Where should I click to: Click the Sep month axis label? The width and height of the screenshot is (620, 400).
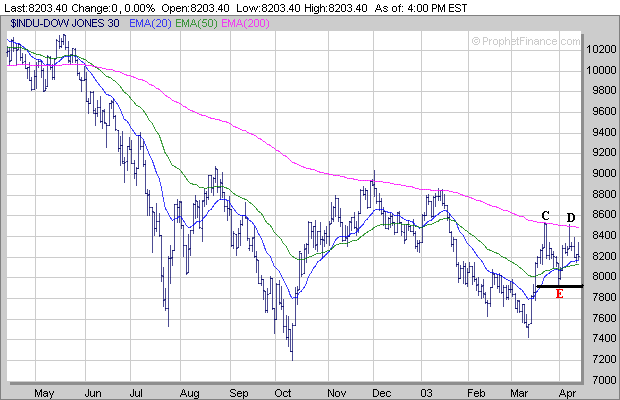239,393
